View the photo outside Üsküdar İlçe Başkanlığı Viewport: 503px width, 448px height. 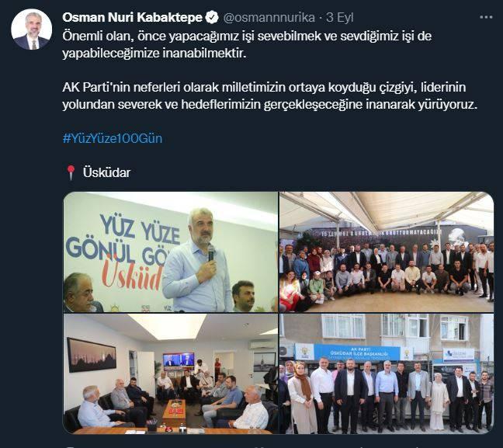pyautogui.click(x=387, y=374)
